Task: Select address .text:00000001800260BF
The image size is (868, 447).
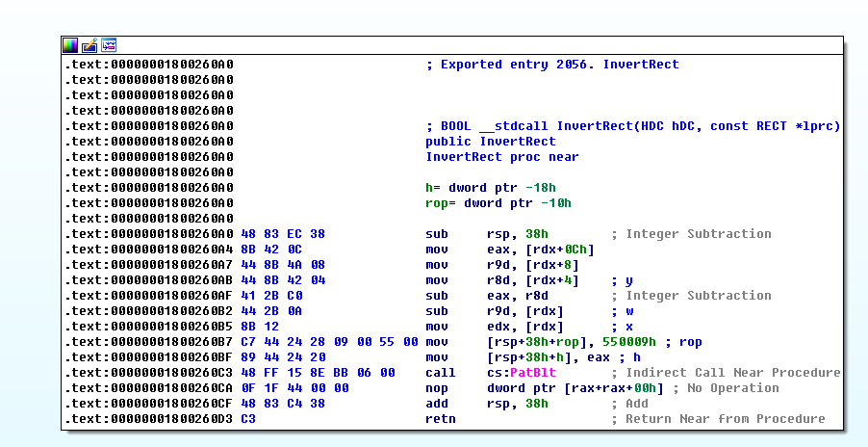Action: tap(149, 357)
